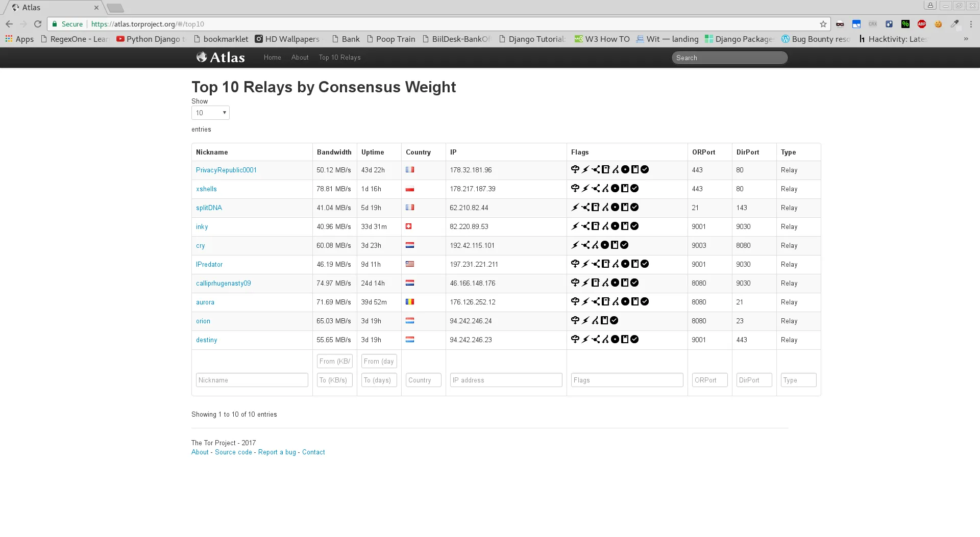The width and height of the screenshot is (980, 537).
Task: Open the Chrome three-dot menu
Action: [x=971, y=24]
